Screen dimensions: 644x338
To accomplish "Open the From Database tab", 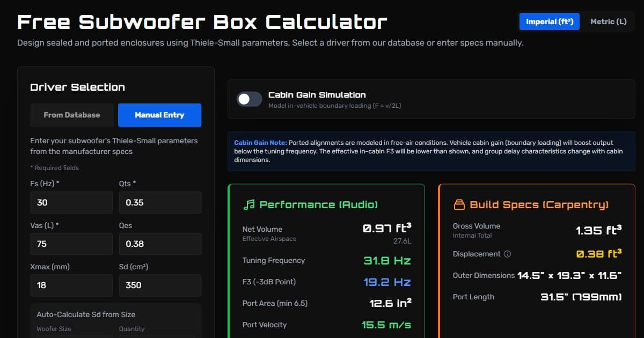I will click(72, 115).
